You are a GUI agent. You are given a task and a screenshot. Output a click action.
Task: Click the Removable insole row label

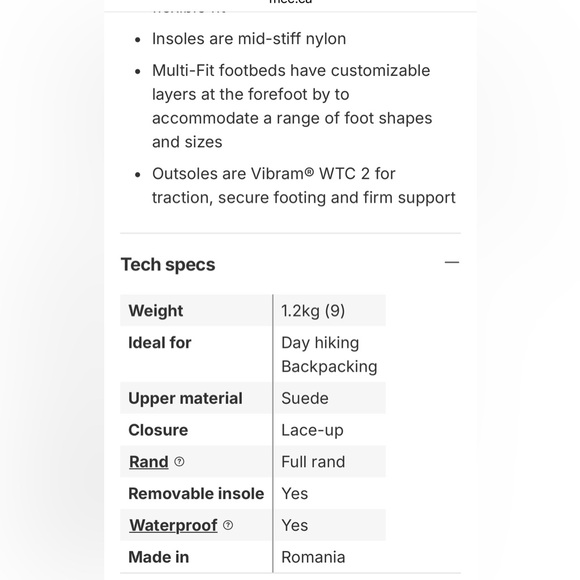[196, 493]
